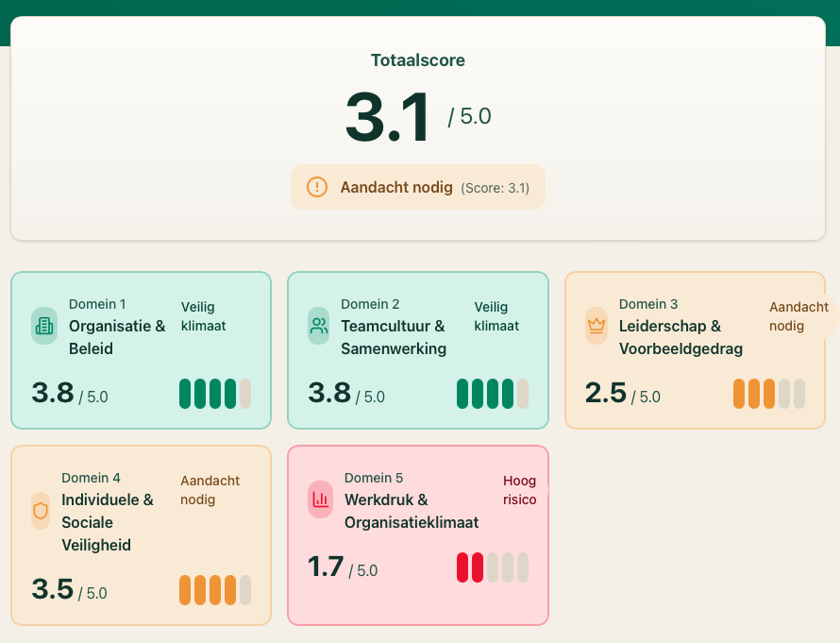Open the Teamcultuur & Samenwerking title
The image size is (840, 643).
(394, 337)
